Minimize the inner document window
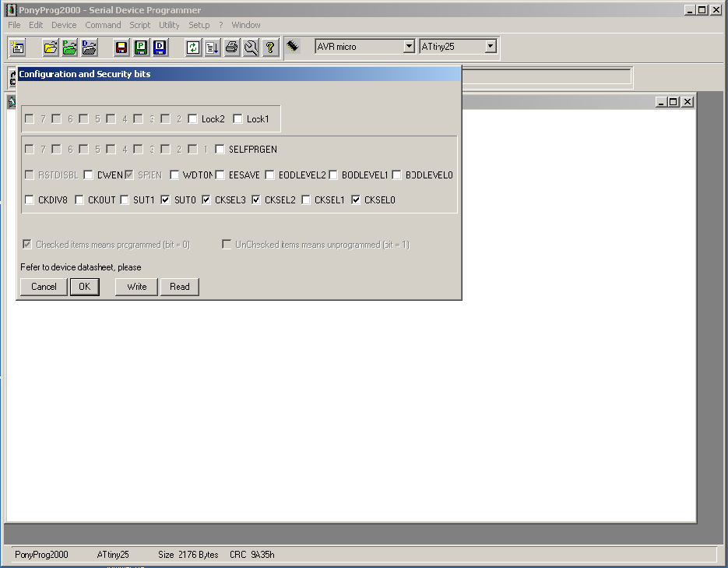This screenshot has height=568, width=728. 662,102
